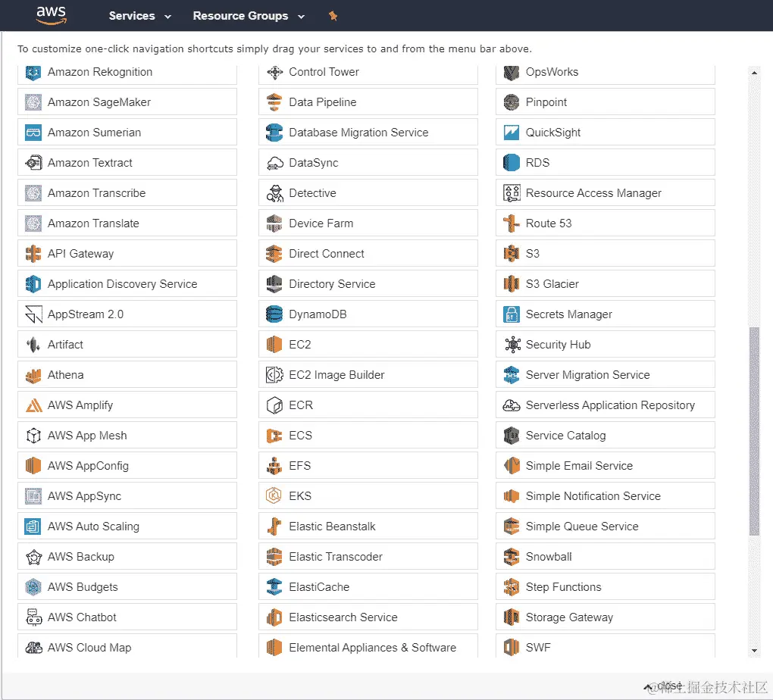Open the S3 service entry

[606, 254]
